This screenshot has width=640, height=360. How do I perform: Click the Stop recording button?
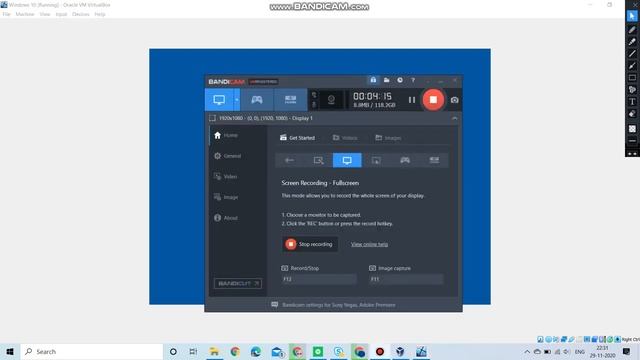[310, 244]
